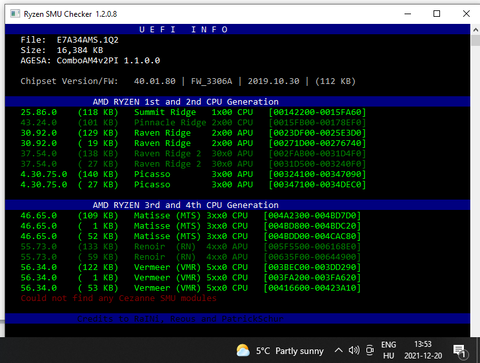480x363 pixels.
Task: Click the Vermeer 122 KB row
Action: 191,267
